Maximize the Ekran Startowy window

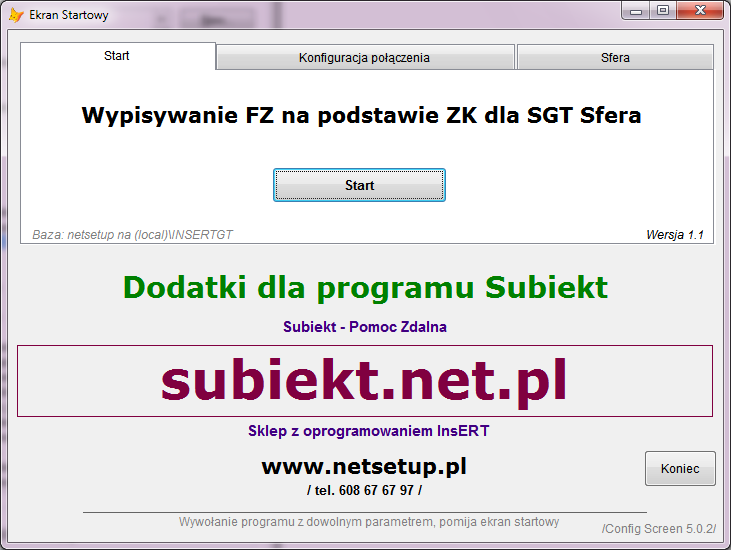[x=663, y=11]
